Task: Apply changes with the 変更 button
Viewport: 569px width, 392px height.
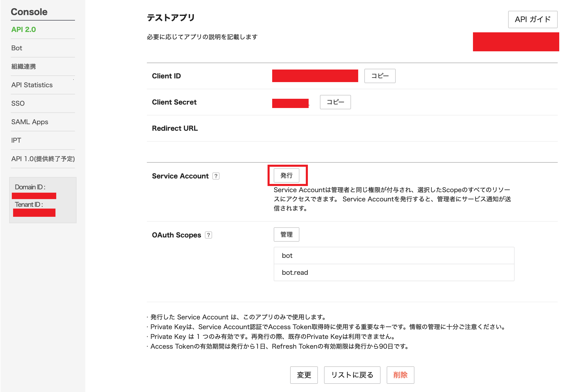Action: (304, 375)
